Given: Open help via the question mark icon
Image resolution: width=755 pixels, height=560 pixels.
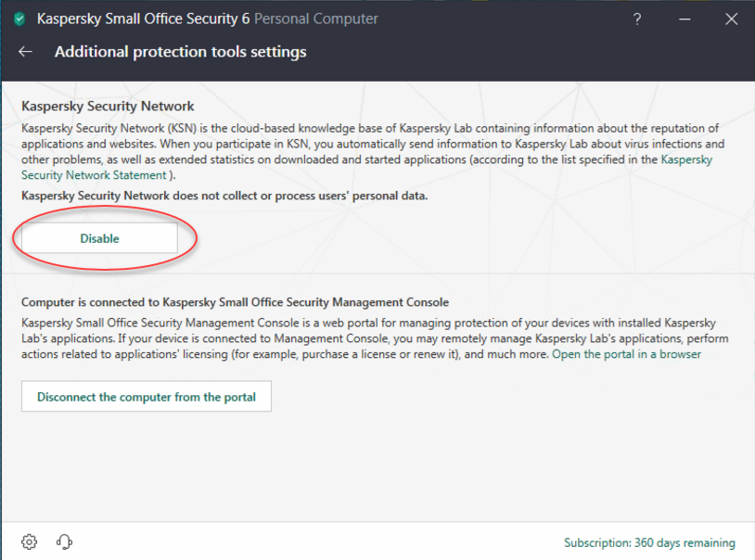Looking at the screenshot, I should 637,19.
